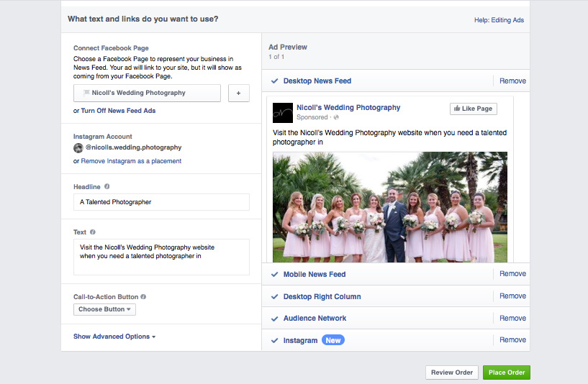
Task: Click the '1 of 1' preview counter
Action: (276, 57)
